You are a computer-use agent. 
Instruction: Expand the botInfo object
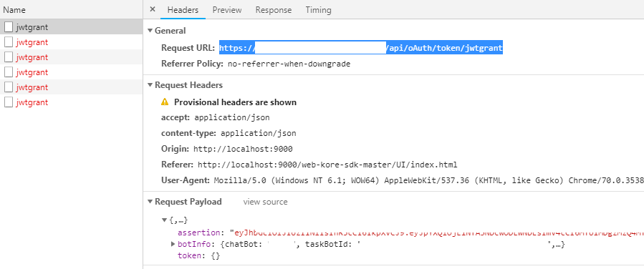tap(173, 245)
